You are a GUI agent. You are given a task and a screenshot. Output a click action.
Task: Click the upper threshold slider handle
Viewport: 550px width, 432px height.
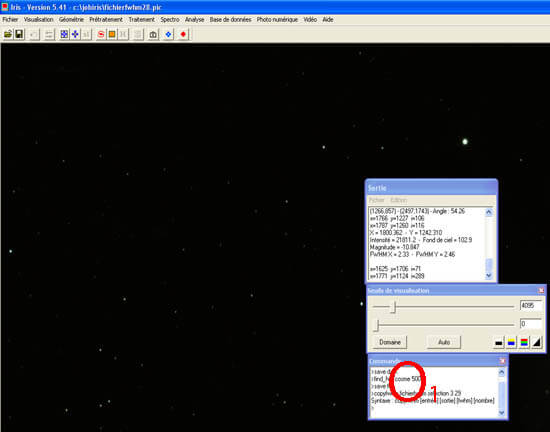(x=394, y=307)
